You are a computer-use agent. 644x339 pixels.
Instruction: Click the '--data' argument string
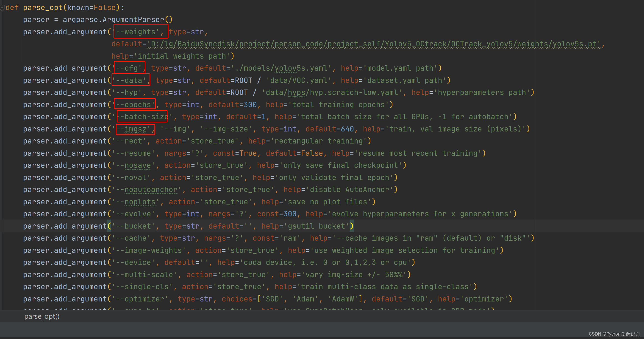[x=129, y=80]
